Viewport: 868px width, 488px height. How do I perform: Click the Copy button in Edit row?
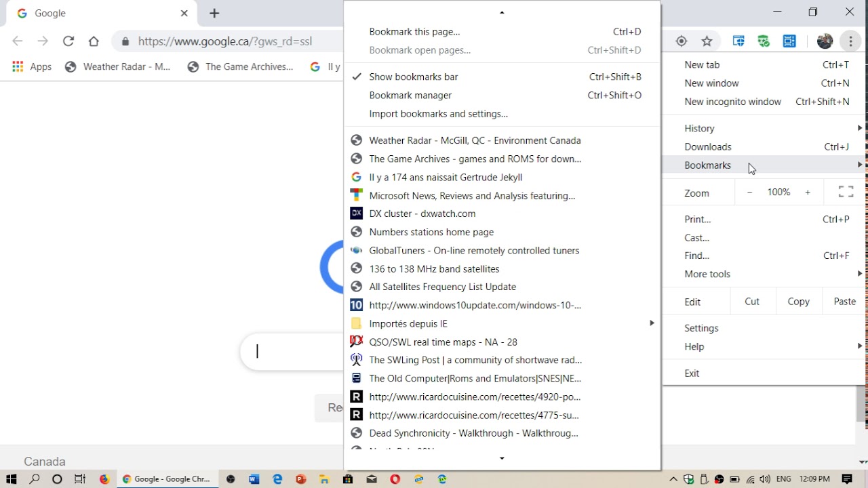click(x=798, y=302)
